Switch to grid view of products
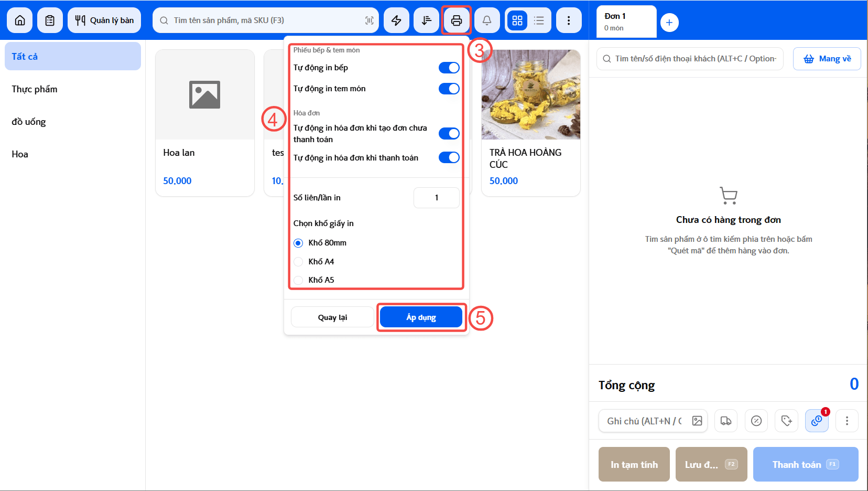Screen dimensions: 868x491 click(x=517, y=20)
